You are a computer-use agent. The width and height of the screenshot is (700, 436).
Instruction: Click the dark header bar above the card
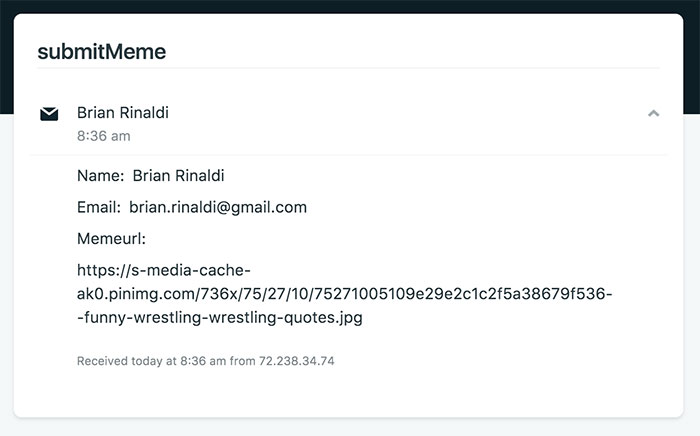click(350, 6)
